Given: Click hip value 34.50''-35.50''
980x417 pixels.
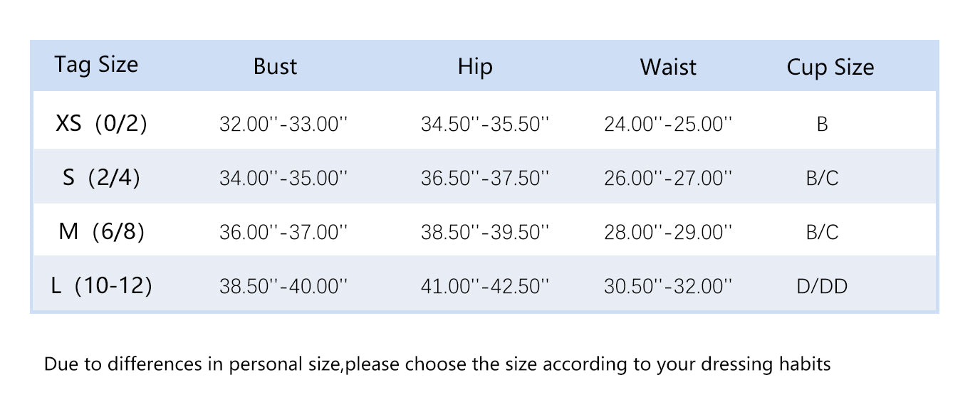Looking at the screenshot, I should pos(485,125).
